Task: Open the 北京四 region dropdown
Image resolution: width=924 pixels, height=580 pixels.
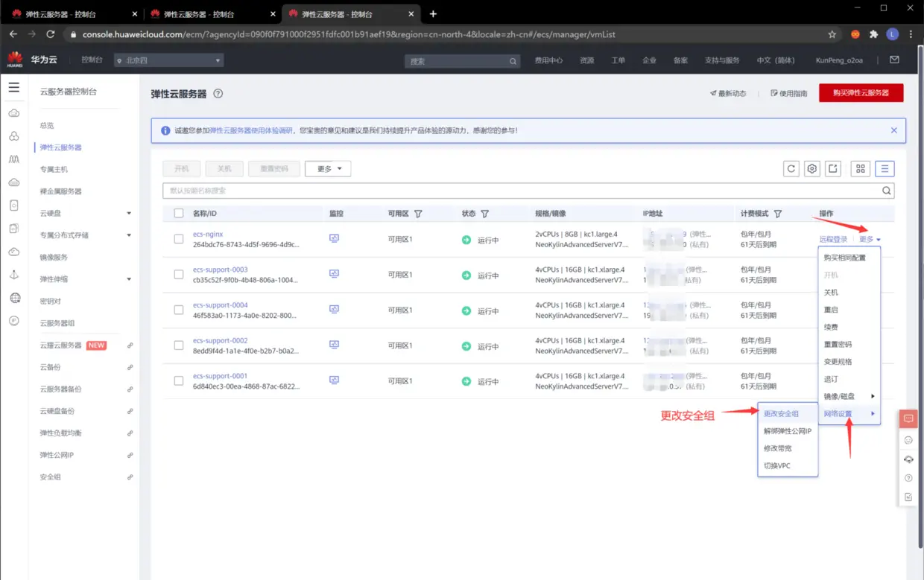Action: (x=168, y=60)
